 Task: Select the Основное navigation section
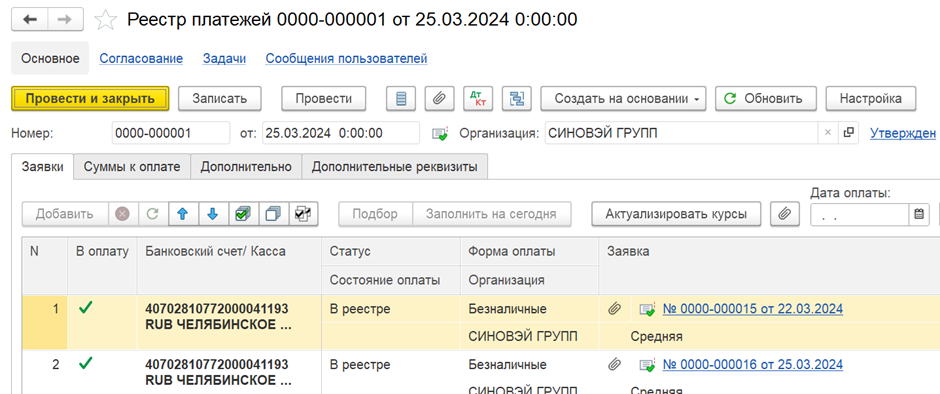pos(50,59)
